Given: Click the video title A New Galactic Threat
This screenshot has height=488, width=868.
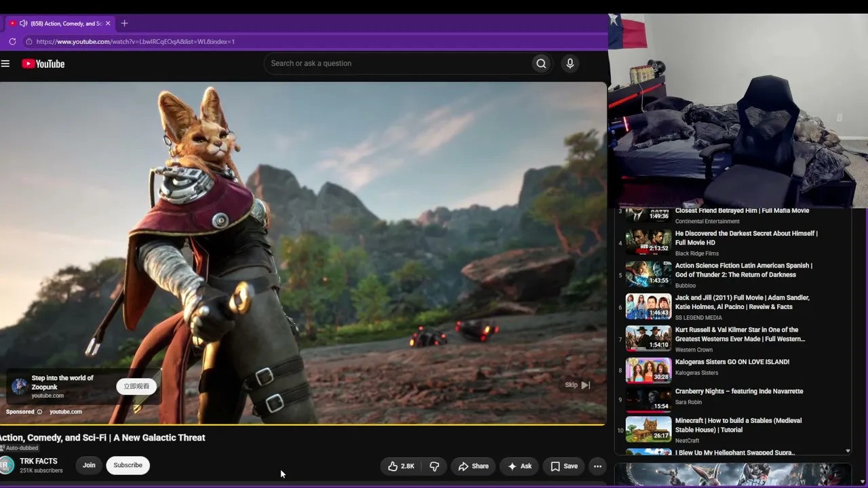Looking at the screenshot, I should click(x=102, y=438).
